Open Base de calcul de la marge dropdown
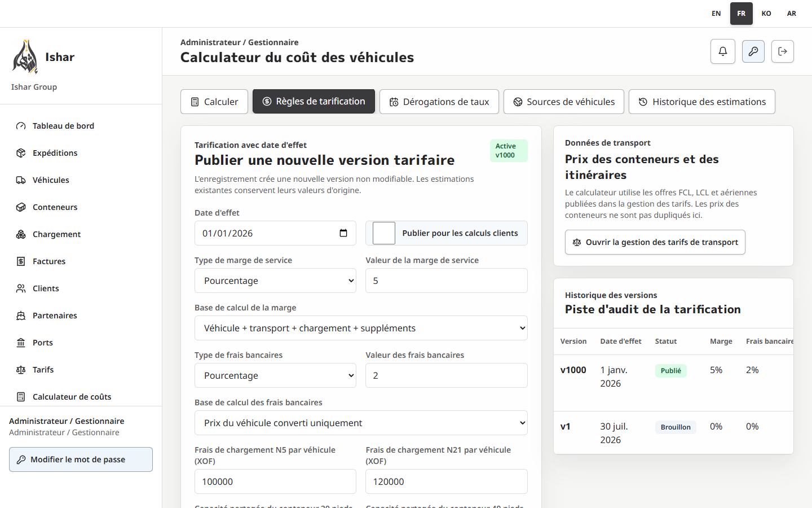The height and width of the screenshot is (508, 812). coord(361,328)
